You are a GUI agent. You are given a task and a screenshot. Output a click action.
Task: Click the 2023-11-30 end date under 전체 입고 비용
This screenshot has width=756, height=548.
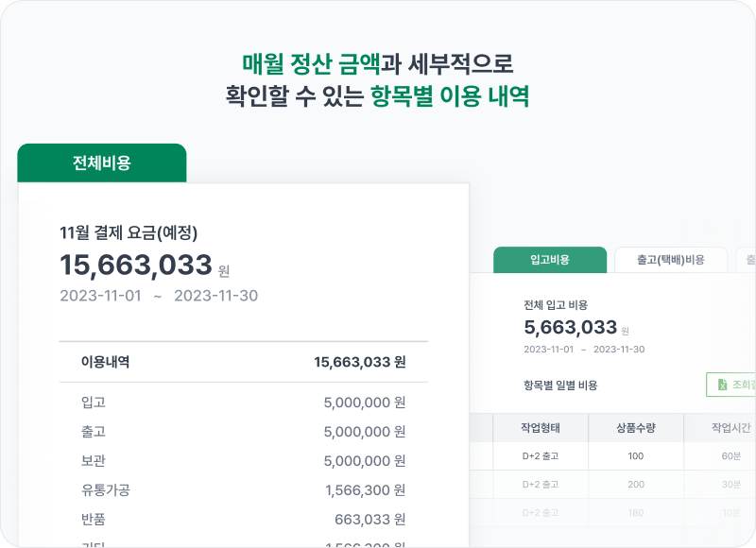tap(619, 350)
